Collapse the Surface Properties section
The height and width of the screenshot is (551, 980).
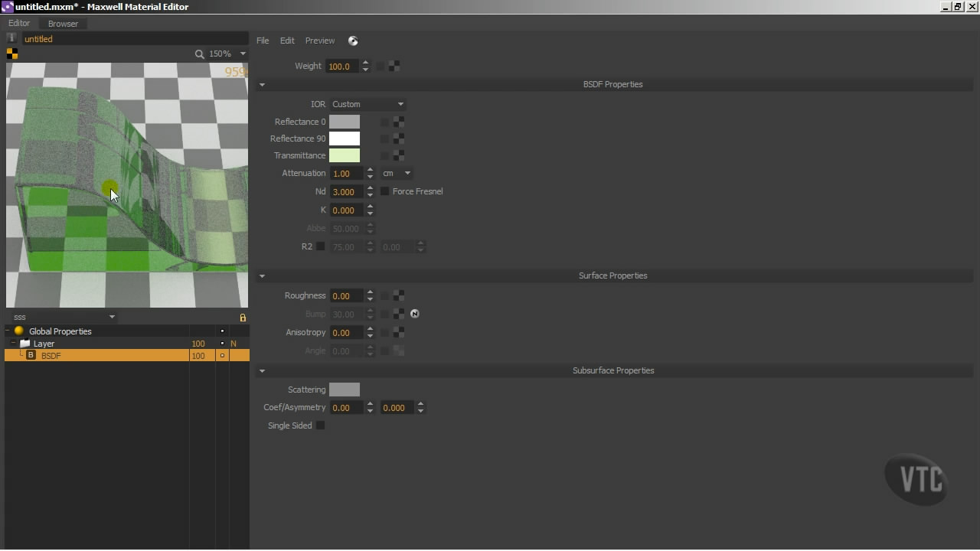tap(262, 276)
